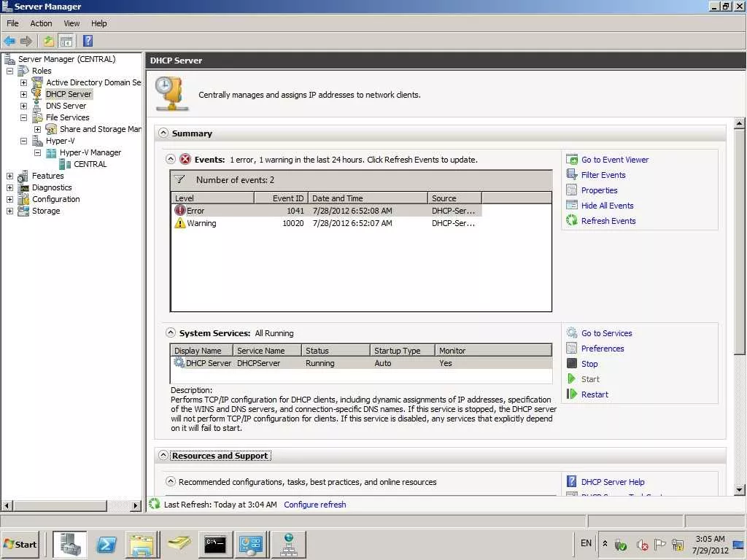
Task: Click the network tool taskbar icon
Action: 289,544
